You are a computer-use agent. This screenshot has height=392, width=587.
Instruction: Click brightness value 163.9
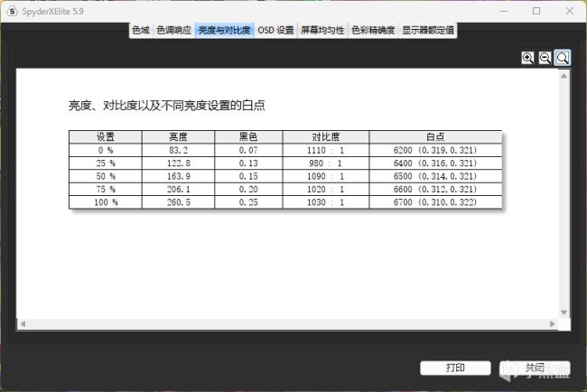click(178, 176)
